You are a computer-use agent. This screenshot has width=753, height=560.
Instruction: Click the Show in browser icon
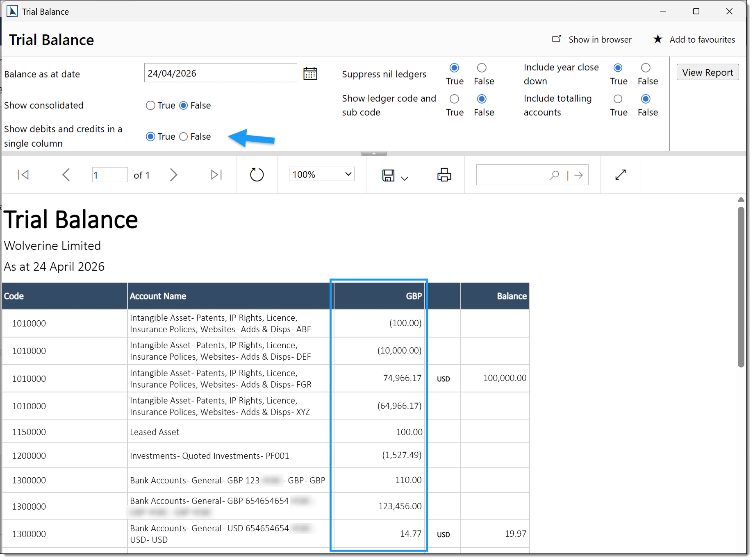click(556, 39)
